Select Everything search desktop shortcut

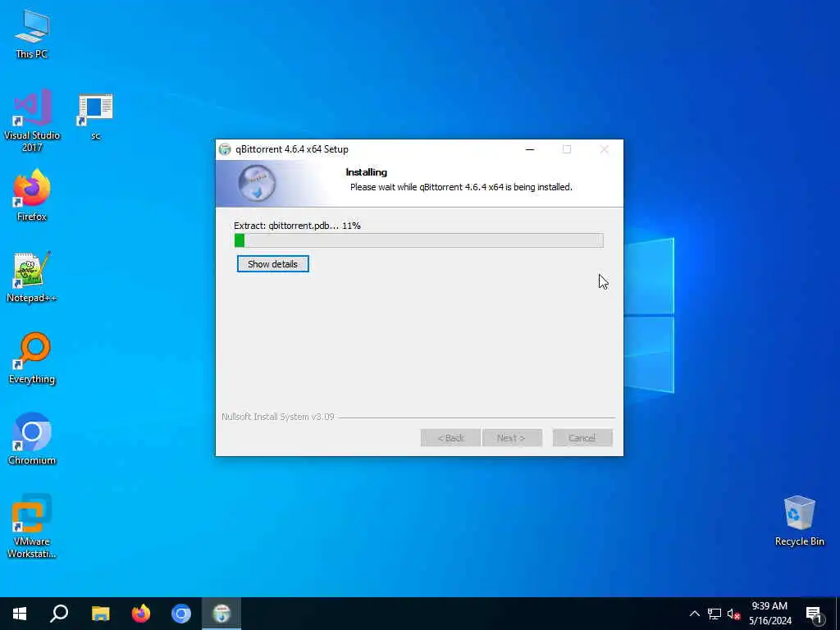[x=32, y=358]
